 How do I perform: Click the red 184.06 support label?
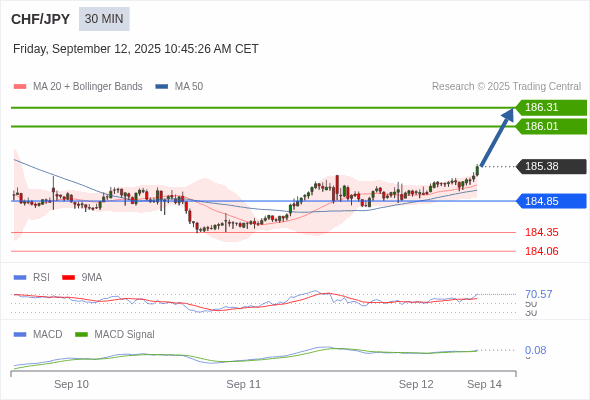541,251
